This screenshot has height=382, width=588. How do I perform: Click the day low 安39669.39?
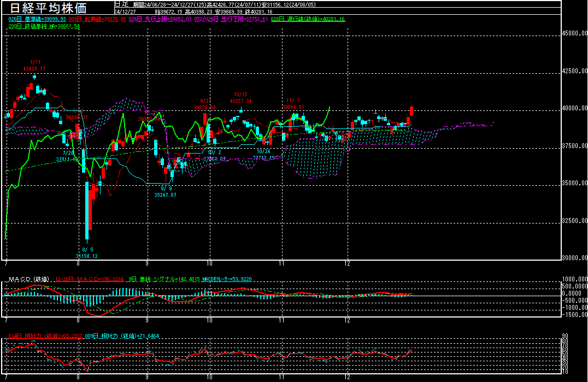click(229, 11)
